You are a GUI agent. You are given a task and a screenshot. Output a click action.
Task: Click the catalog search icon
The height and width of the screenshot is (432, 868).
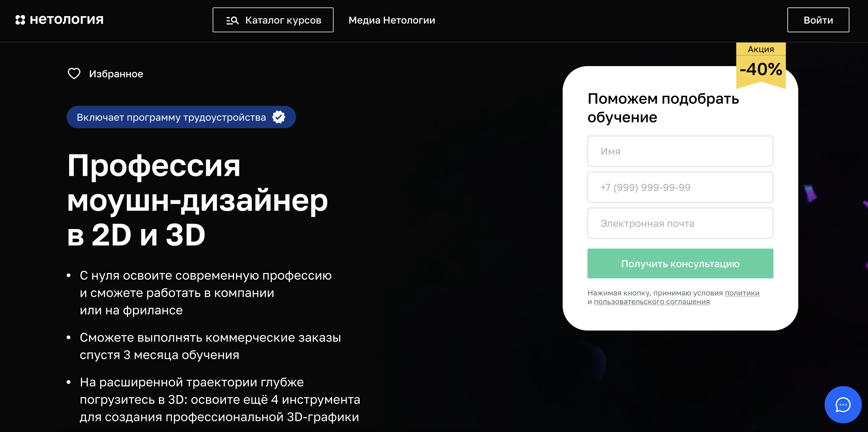click(232, 20)
